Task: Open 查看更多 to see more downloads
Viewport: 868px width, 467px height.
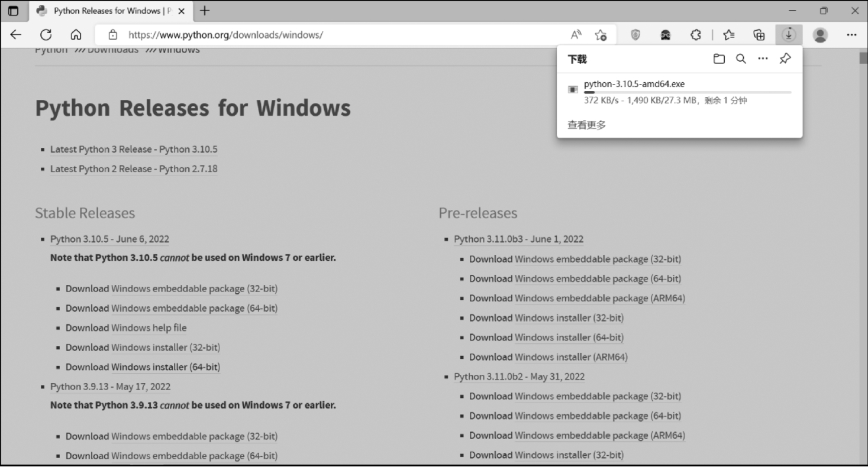Action: point(586,125)
